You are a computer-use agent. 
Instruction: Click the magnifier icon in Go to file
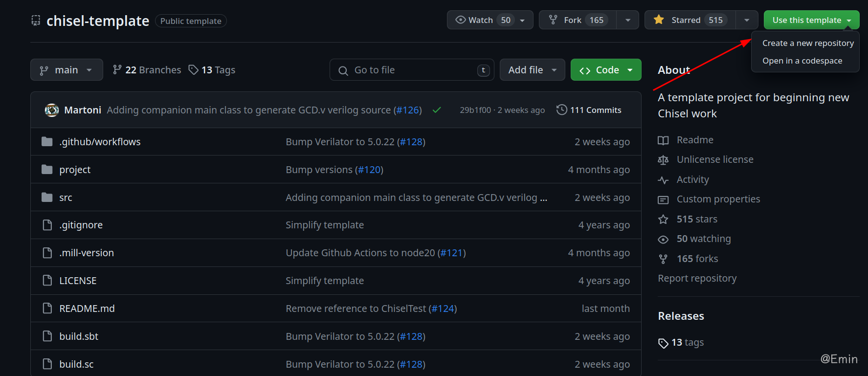point(343,70)
